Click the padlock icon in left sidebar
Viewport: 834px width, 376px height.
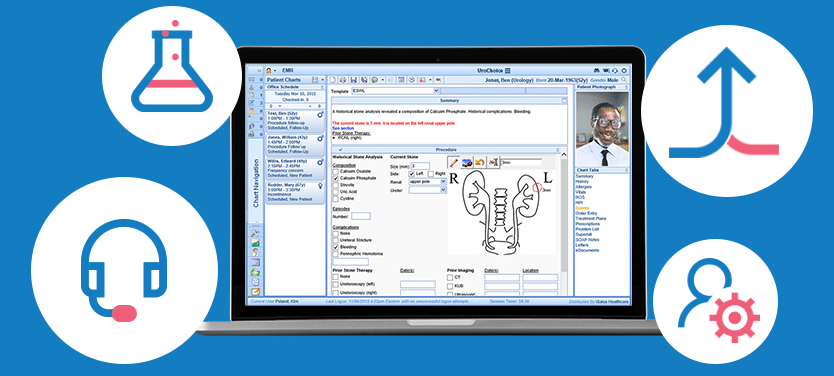[x=251, y=134]
